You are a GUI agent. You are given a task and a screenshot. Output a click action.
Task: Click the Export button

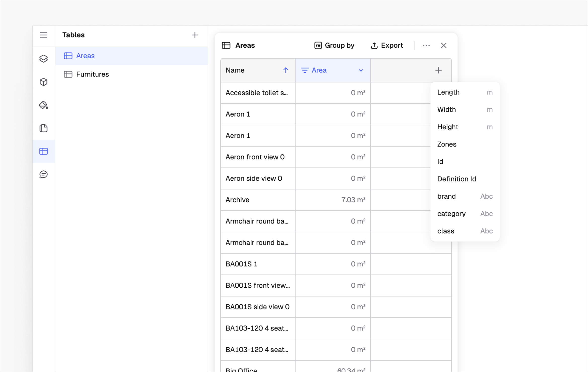coord(387,45)
